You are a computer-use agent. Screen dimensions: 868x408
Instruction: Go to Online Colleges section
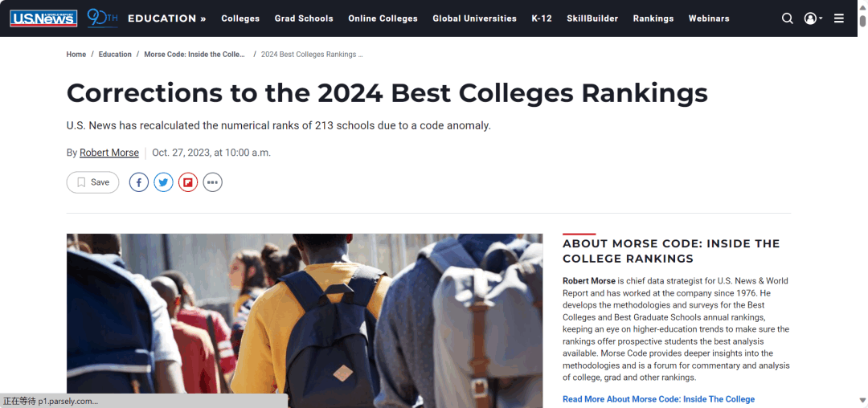(383, 18)
